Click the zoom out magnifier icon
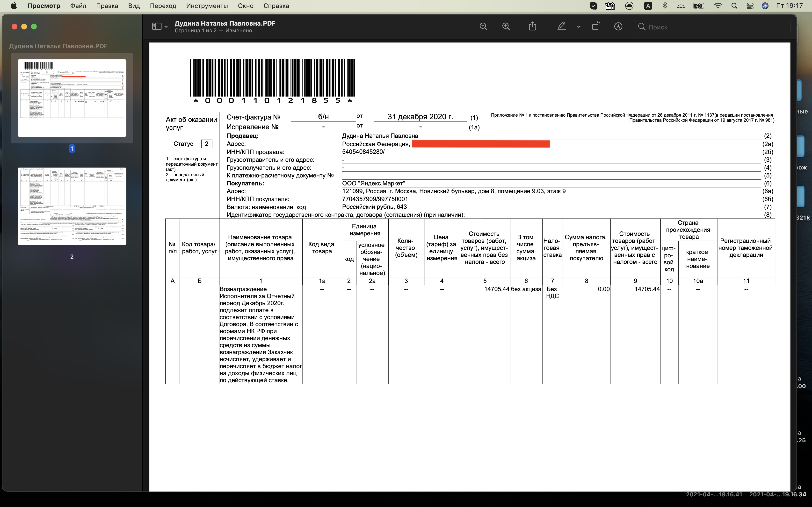 click(x=483, y=27)
